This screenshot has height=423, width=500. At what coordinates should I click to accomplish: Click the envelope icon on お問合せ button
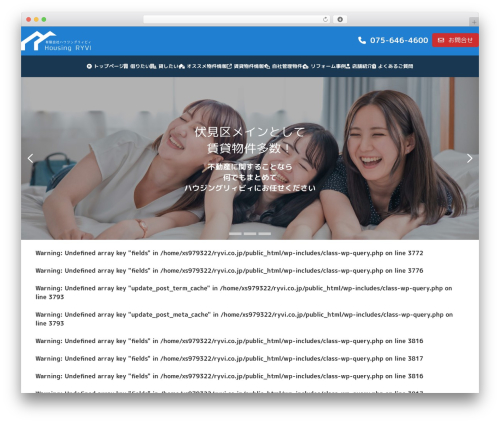click(441, 40)
